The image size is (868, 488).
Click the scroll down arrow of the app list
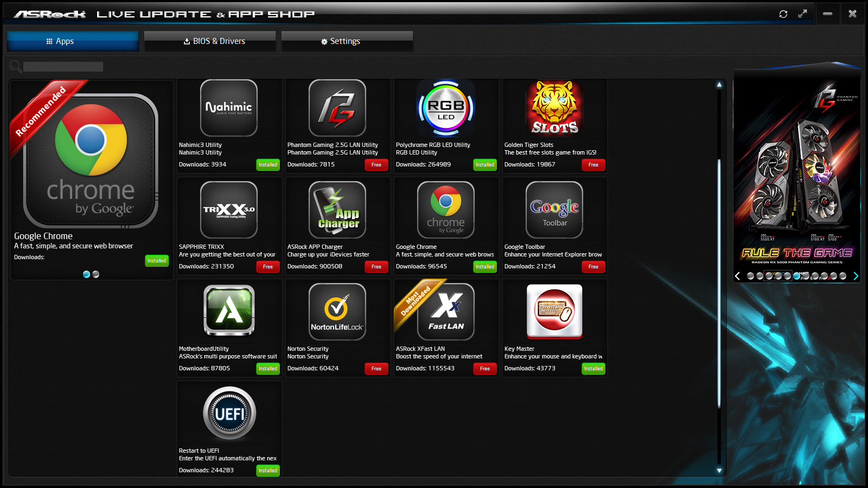pyautogui.click(x=719, y=471)
